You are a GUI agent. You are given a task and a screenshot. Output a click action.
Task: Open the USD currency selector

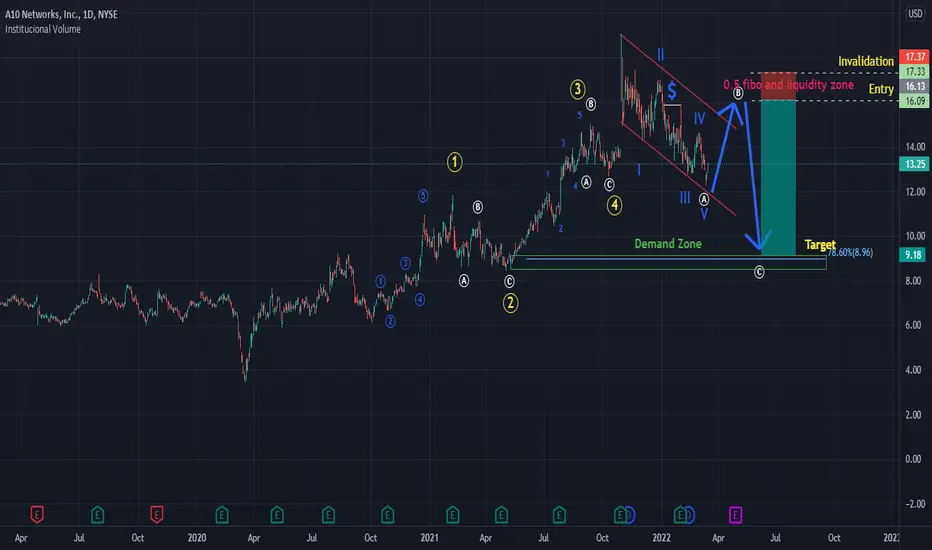[915, 13]
